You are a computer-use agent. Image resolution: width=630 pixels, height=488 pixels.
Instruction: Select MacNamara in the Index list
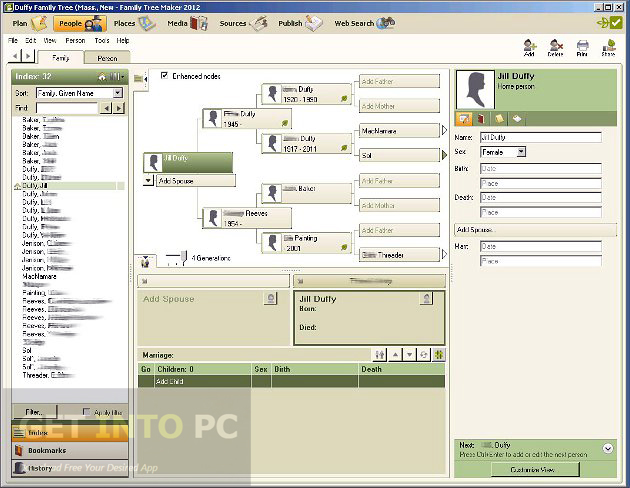(39, 276)
